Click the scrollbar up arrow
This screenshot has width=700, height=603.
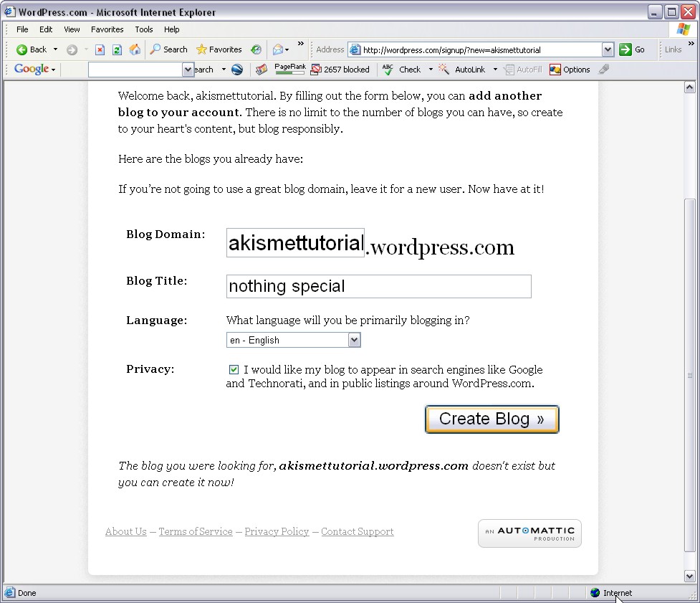click(x=690, y=87)
